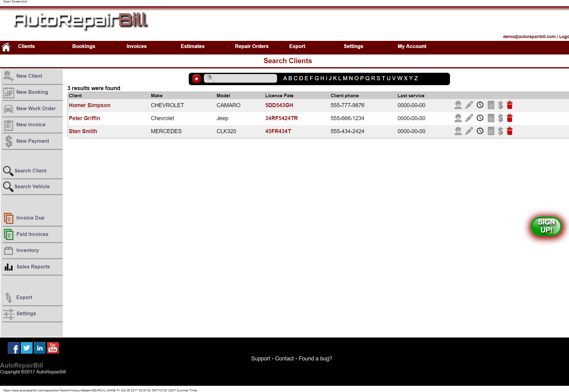The width and height of the screenshot is (569, 392).
Task: Open New Booking from the sidebar
Action: tap(8, 92)
